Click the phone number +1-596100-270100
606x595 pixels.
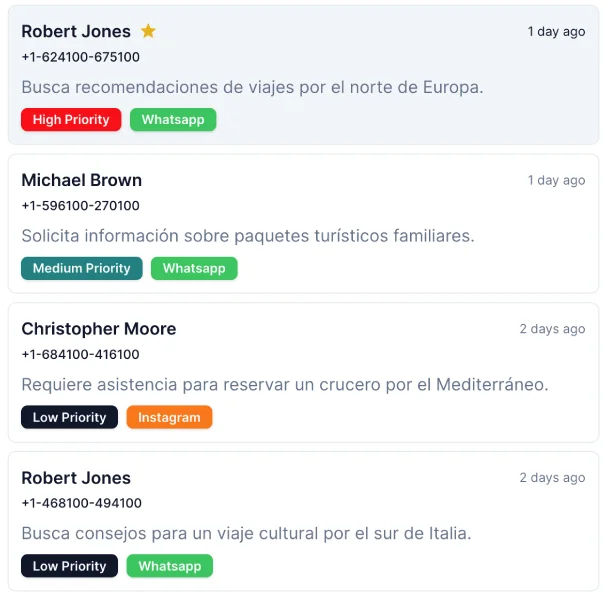[80, 206]
